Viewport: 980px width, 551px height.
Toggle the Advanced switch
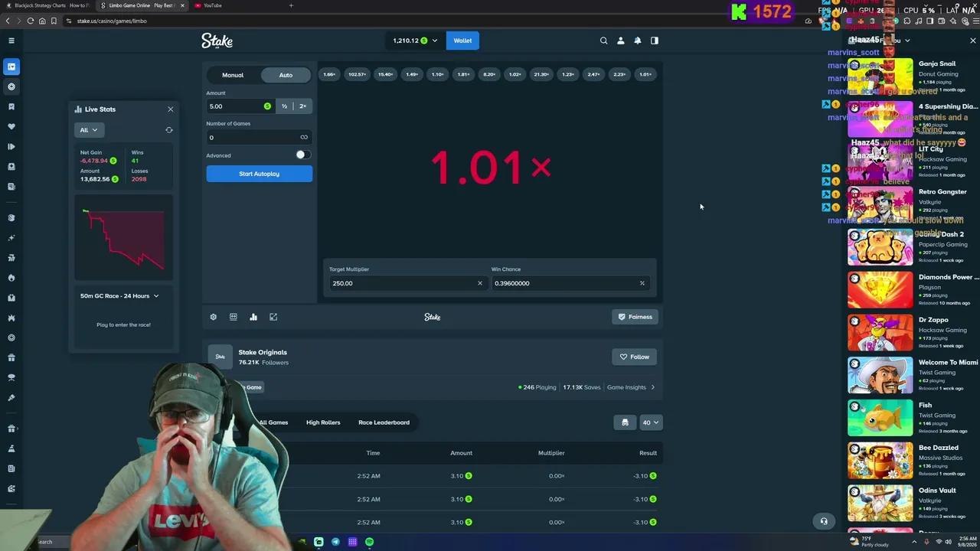[303, 155]
